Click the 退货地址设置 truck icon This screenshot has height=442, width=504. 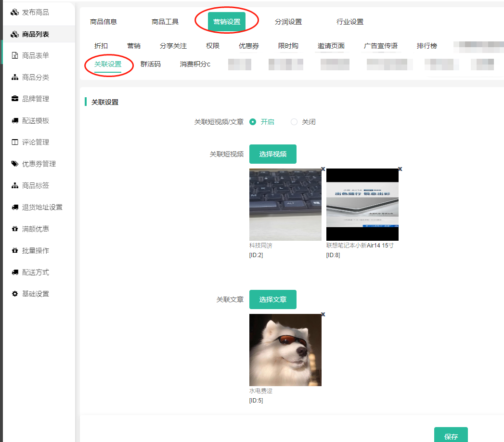15,207
